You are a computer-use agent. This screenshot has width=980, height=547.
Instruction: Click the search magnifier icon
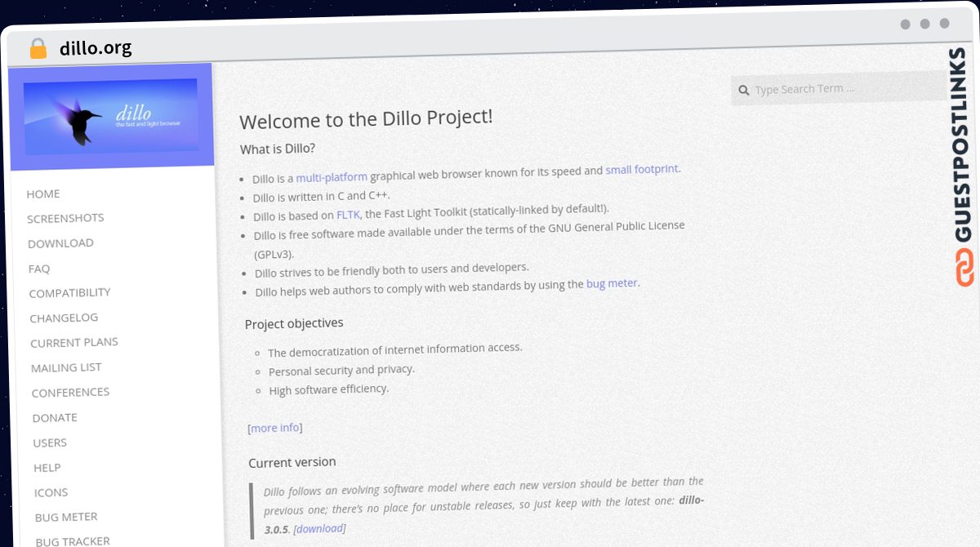pos(744,91)
